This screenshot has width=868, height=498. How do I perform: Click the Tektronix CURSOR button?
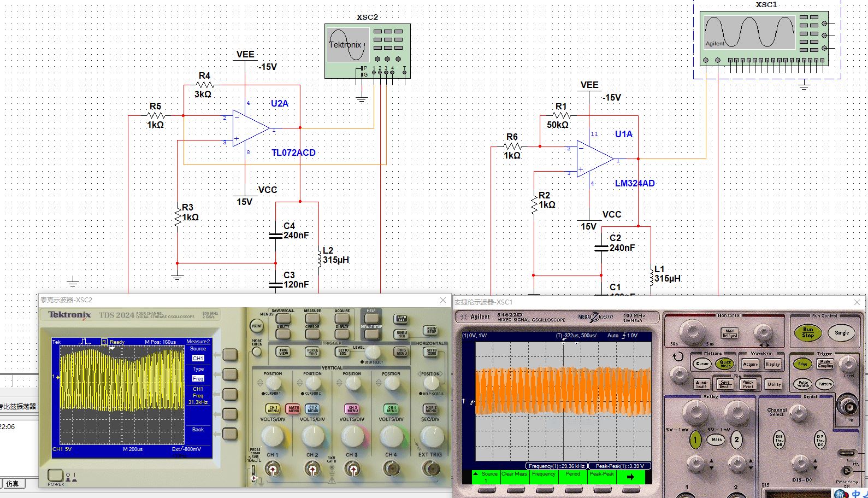[312, 333]
